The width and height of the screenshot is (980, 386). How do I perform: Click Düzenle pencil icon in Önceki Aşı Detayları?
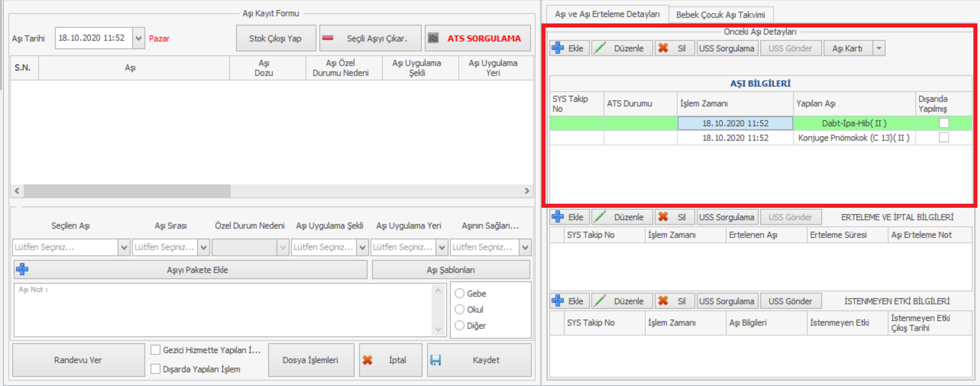tap(601, 48)
